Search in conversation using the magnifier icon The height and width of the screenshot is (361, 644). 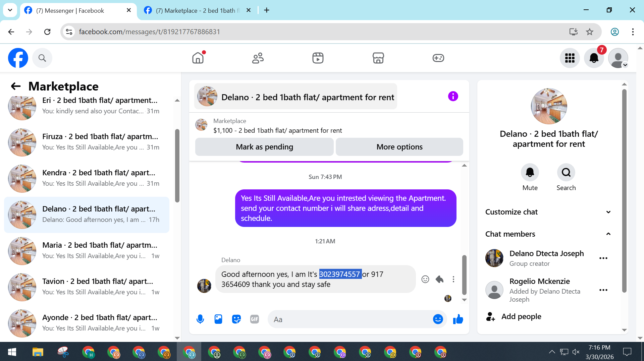pos(566,172)
